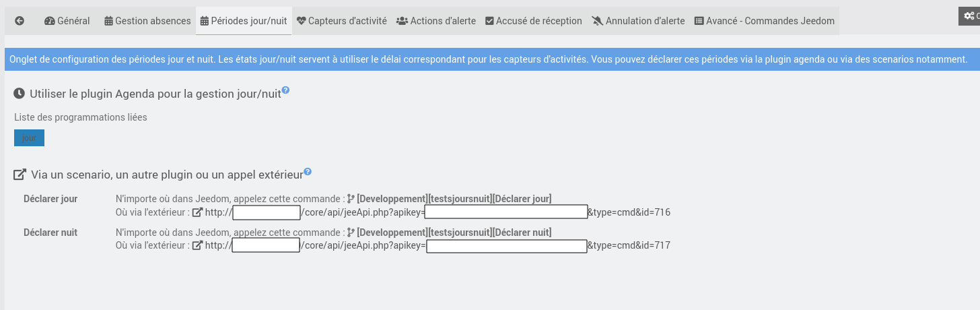Click the back arrow circle icon
Screen dimensions: 980x310
click(x=20, y=21)
